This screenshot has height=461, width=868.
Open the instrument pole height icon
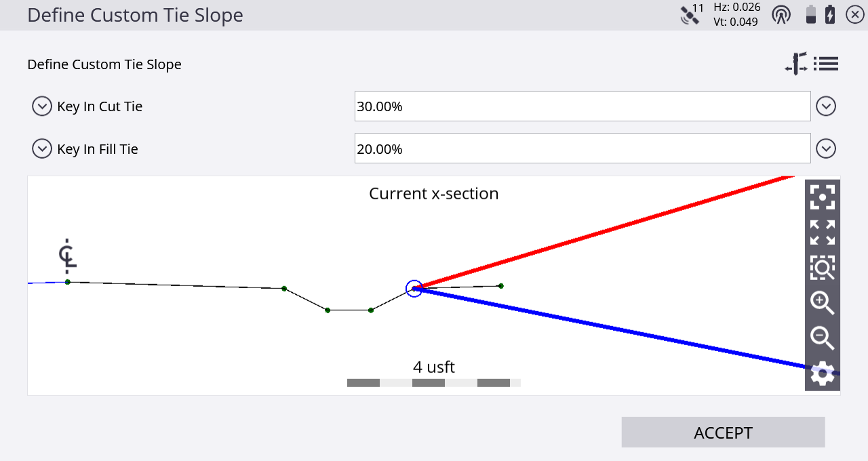[x=797, y=64]
